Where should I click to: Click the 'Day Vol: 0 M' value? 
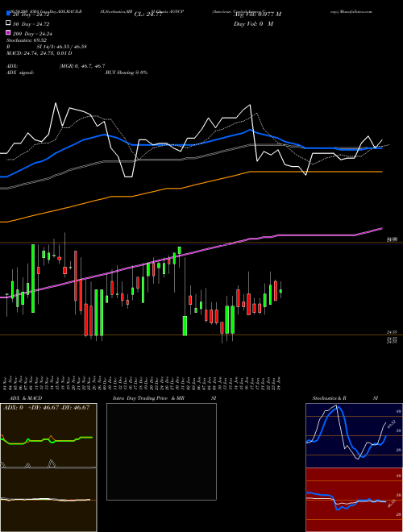pyautogui.click(x=253, y=24)
